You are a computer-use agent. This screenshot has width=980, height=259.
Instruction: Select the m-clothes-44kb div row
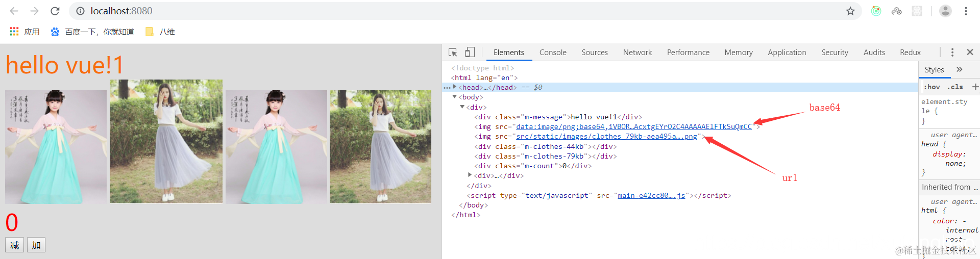546,146
